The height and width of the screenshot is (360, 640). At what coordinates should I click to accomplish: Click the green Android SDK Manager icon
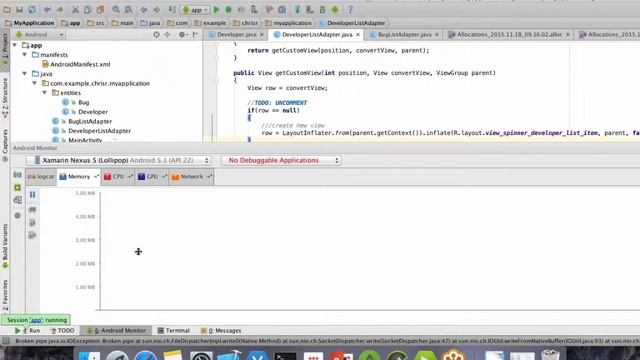click(x=335, y=9)
